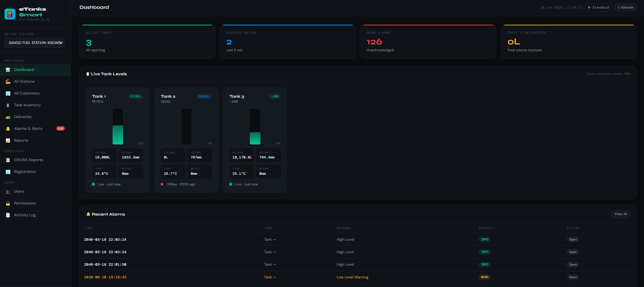Click the Deliveries truck icon
Viewport: 644px width, 287px height.
(8, 117)
